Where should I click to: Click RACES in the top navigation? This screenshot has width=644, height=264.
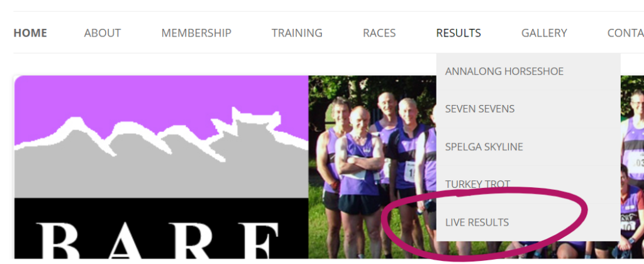click(x=379, y=33)
